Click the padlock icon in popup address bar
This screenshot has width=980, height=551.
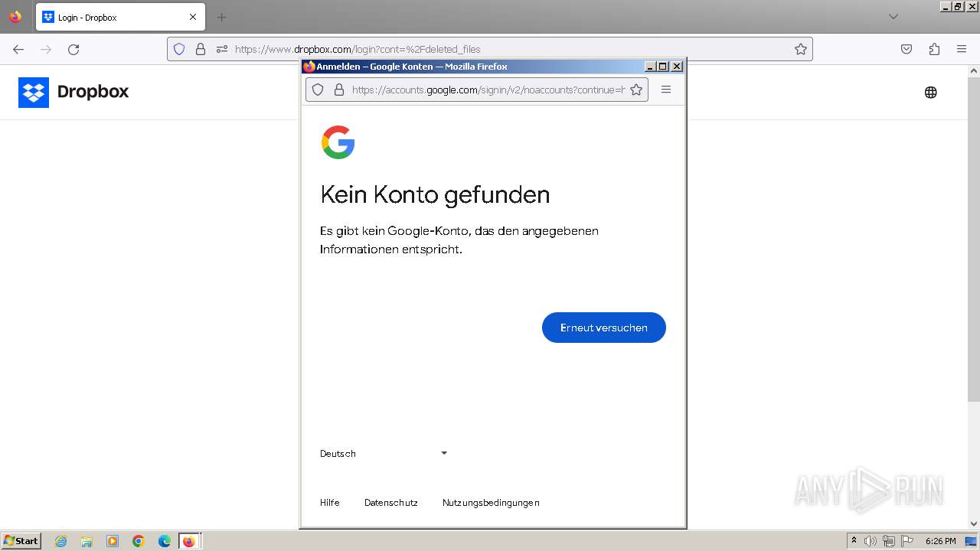[x=339, y=90]
